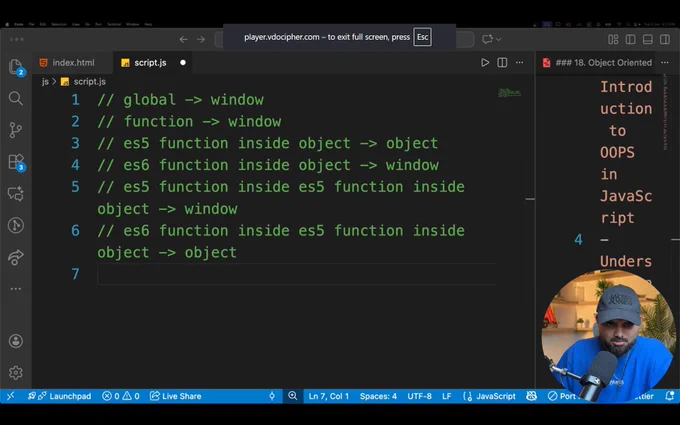
Task: Open the Source Control view
Action: pos(16,130)
